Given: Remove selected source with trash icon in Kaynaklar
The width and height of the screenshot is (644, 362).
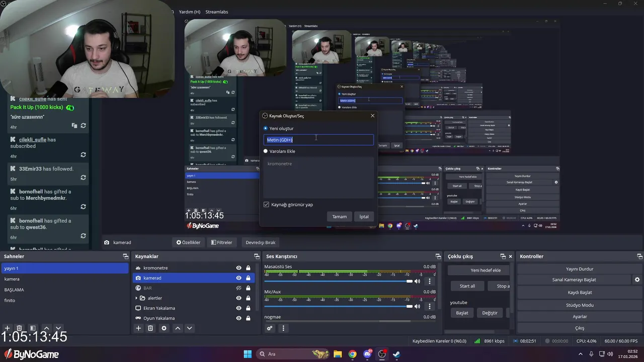Looking at the screenshot, I should point(150,328).
